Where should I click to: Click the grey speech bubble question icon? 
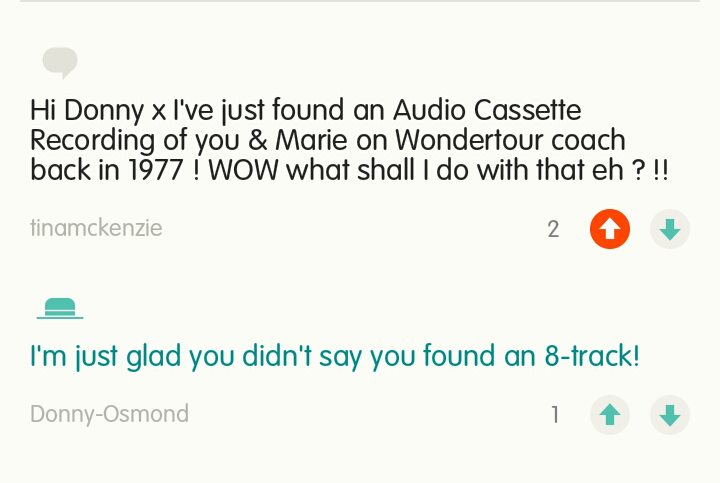[60, 63]
